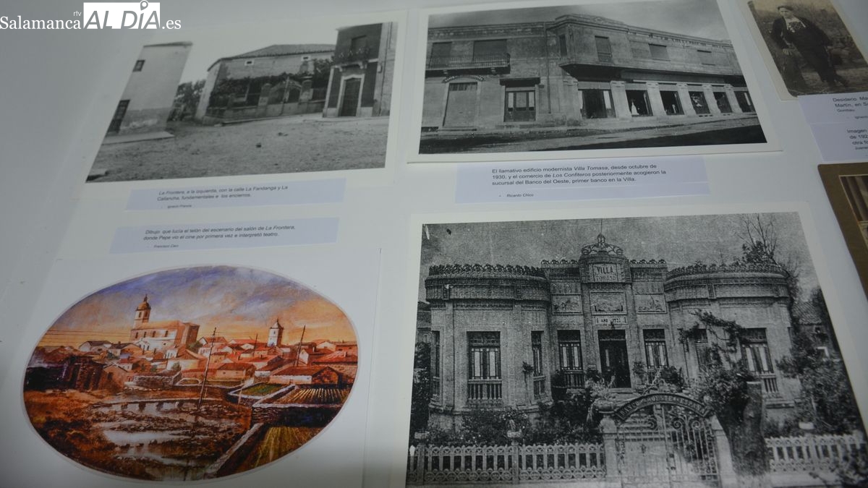Click the 'VILLA' sign on the mansion facade
This screenshot has width=868, height=488.
(x=603, y=273)
